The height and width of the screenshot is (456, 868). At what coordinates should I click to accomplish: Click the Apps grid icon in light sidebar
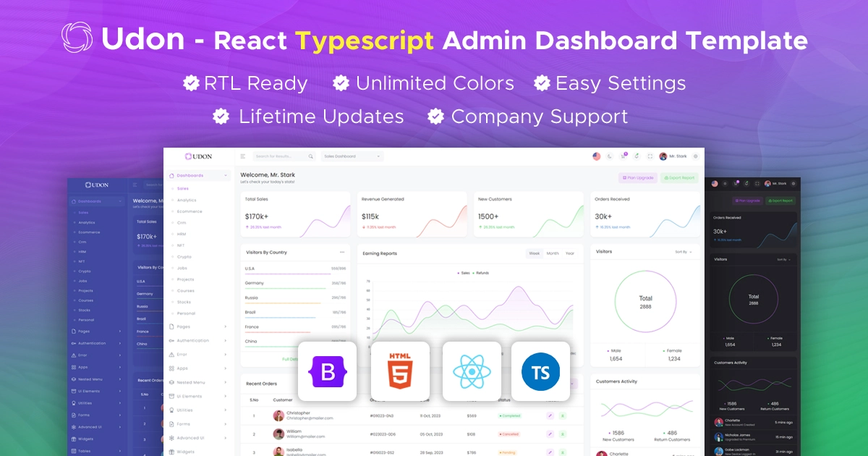point(171,368)
